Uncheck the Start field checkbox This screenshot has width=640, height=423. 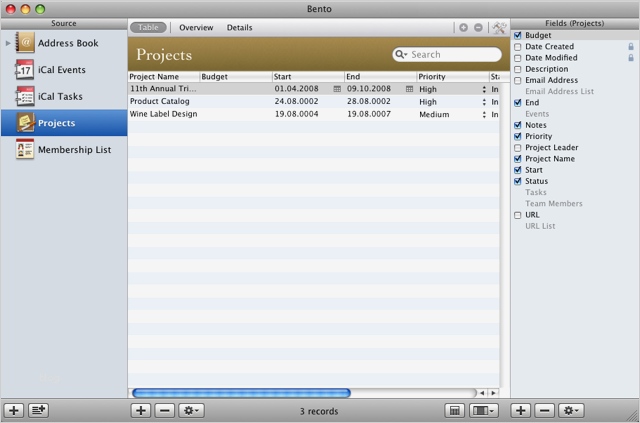pos(518,170)
